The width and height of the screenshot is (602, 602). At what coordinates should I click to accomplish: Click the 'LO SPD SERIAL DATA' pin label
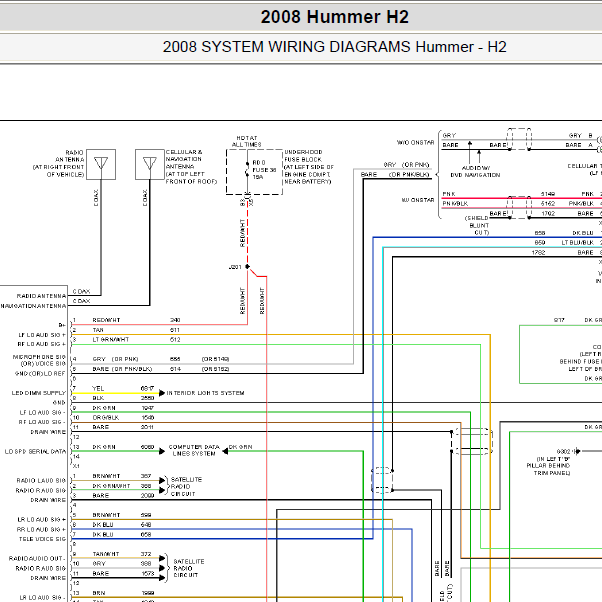pyautogui.click(x=35, y=452)
